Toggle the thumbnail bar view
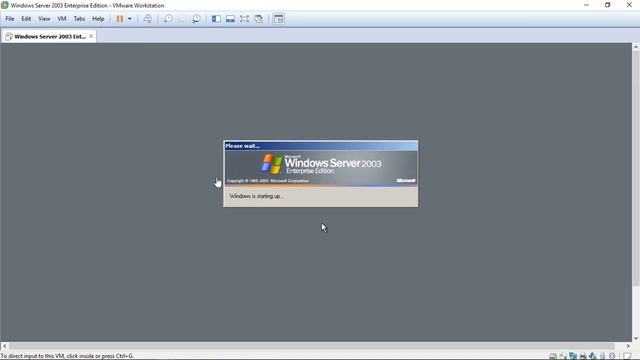The width and height of the screenshot is (640, 360). [x=230, y=19]
